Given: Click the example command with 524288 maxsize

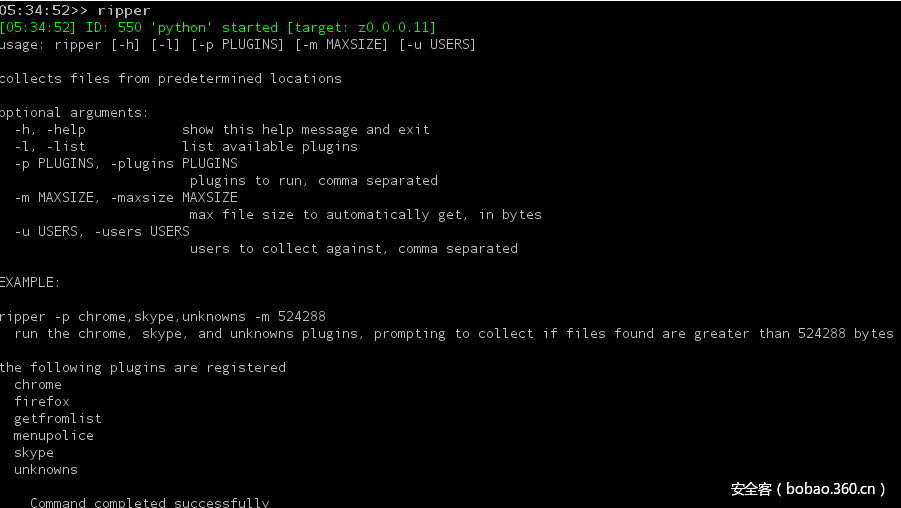Looking at the screenshot, I should (x=163, y=316).
